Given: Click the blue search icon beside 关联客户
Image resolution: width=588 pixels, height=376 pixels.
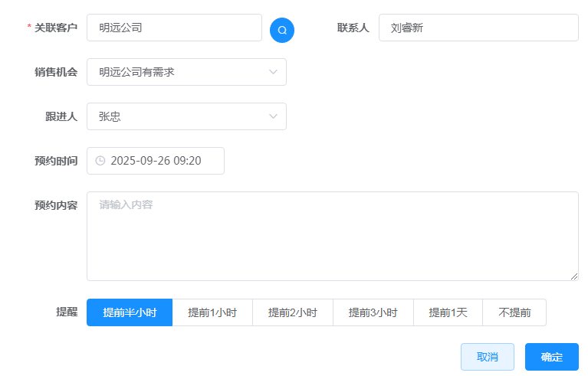Looking at the screenshot, I should point(282,30).
